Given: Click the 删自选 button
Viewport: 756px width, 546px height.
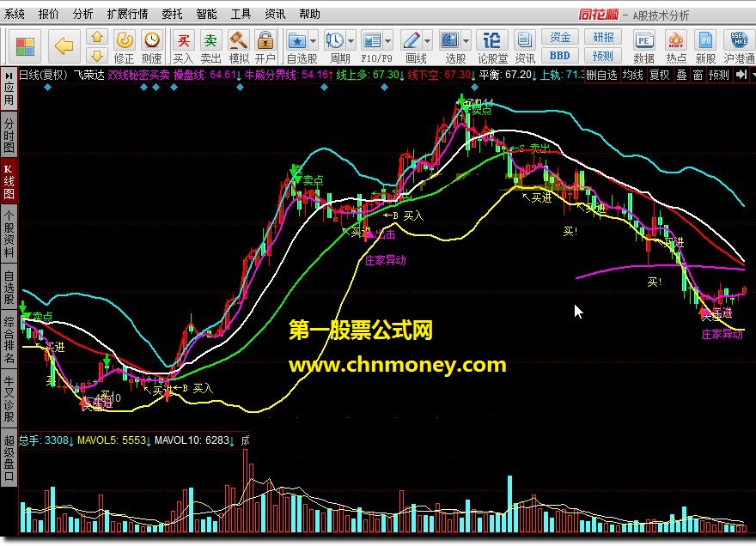Looking at the screenshot, I should point(601,75).
